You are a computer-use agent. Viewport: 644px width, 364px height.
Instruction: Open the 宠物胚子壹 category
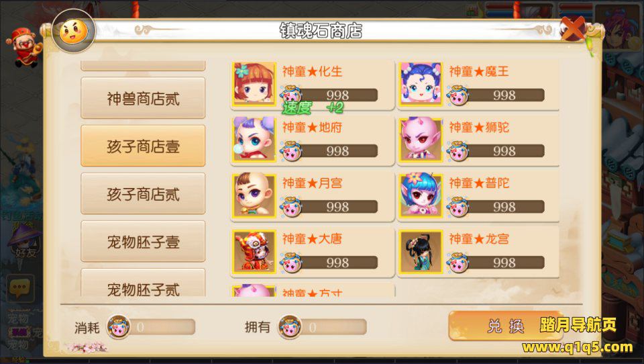tap(143, 241)
